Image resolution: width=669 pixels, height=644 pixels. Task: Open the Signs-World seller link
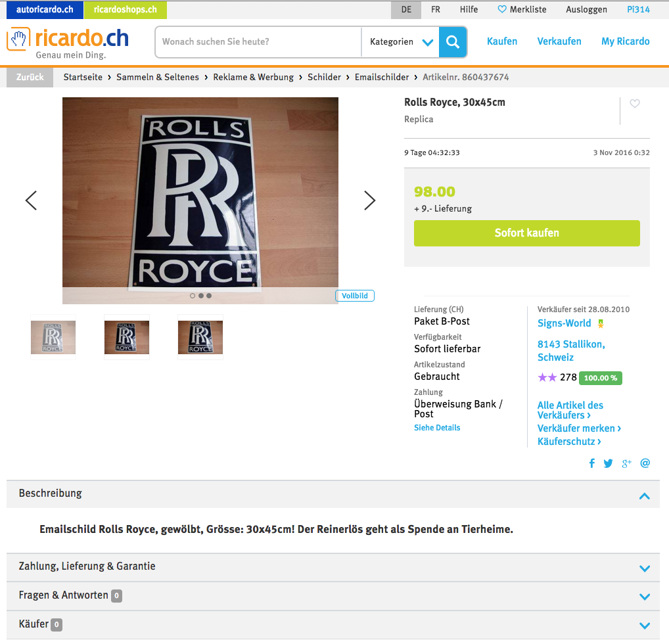(x=564, y=323)
